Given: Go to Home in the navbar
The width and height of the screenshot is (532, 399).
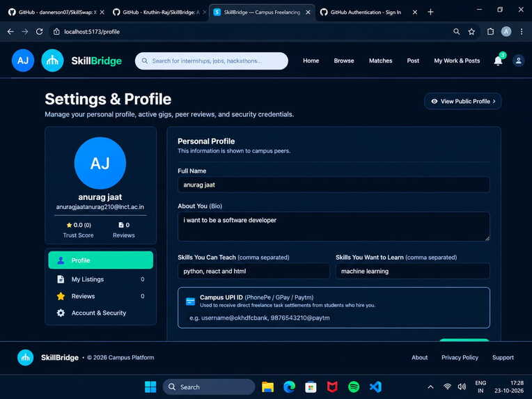Looking at the screenshot, I should tap(311, 61).
